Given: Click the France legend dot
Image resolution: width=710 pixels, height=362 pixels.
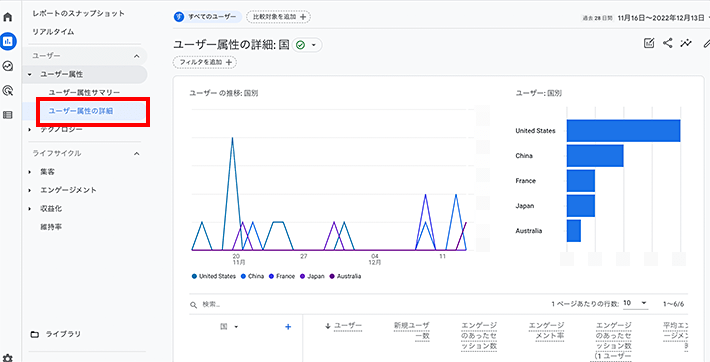Looking at the screenshot, I should coord(271,276).
